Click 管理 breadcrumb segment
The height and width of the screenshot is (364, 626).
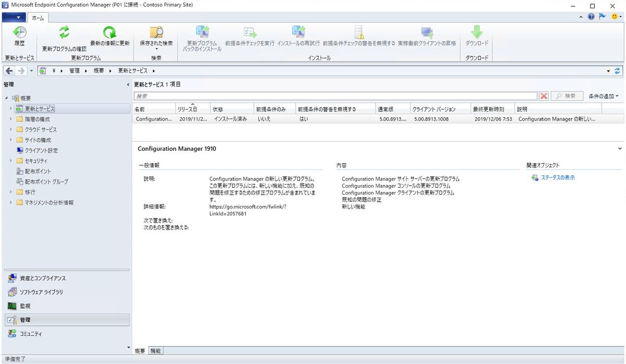tap(75, 70)
